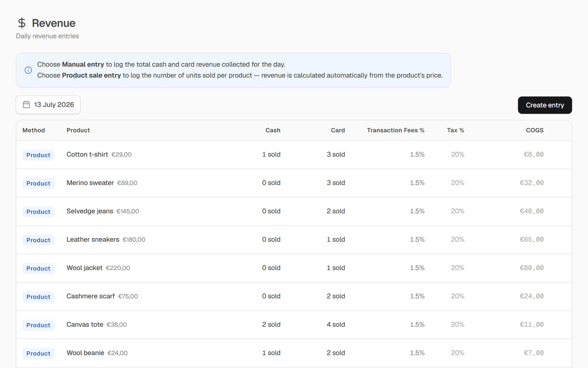
Task: Click the Wool jacket card sold value
Action: point(336,268)
